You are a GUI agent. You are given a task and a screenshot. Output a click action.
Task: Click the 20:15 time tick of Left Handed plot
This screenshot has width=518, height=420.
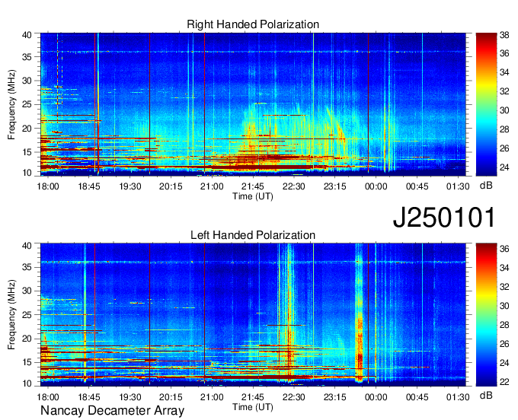171,397
